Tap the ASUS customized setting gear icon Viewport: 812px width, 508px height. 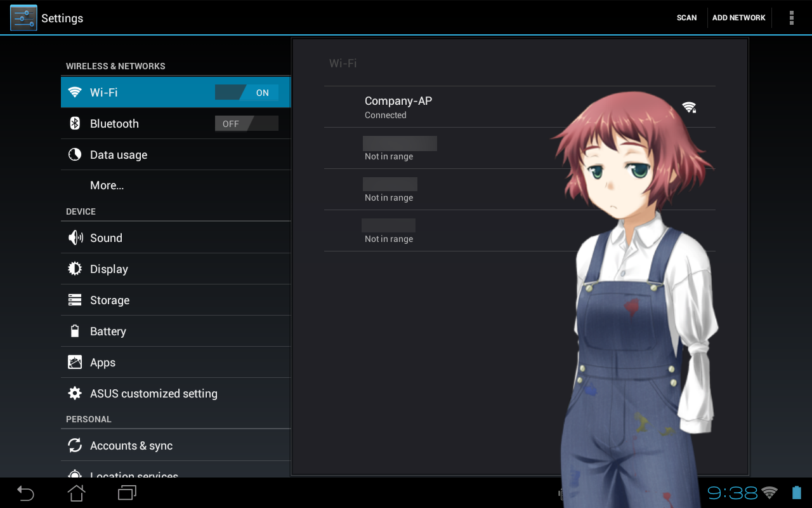[75, 393]
